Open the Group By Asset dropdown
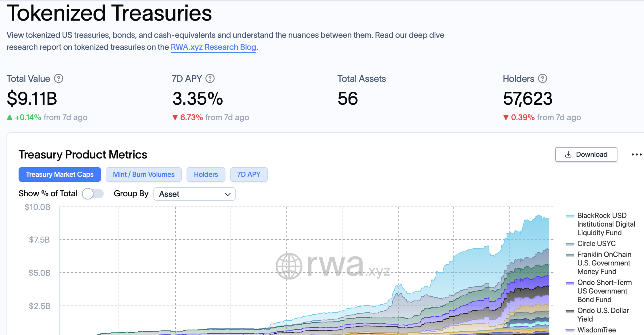 point(194,194)
